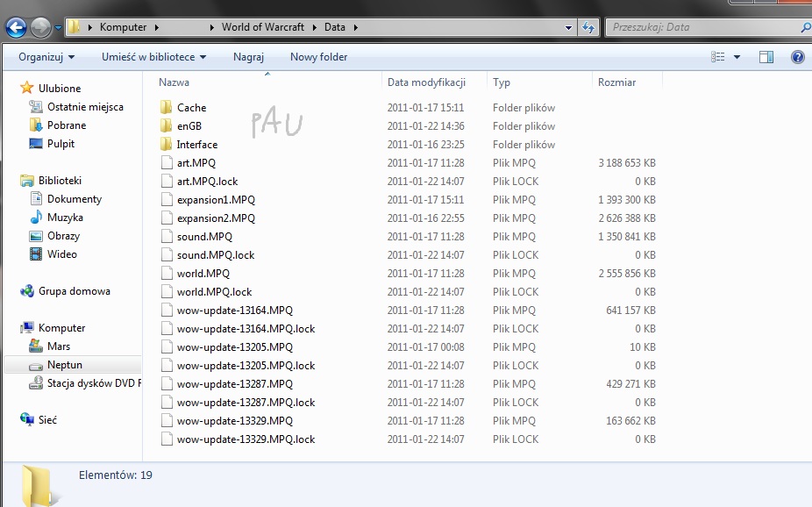The width and height of the screenshot is (812, 507).
Task: Open Help with the question mark icon
Action: point(797,57)
